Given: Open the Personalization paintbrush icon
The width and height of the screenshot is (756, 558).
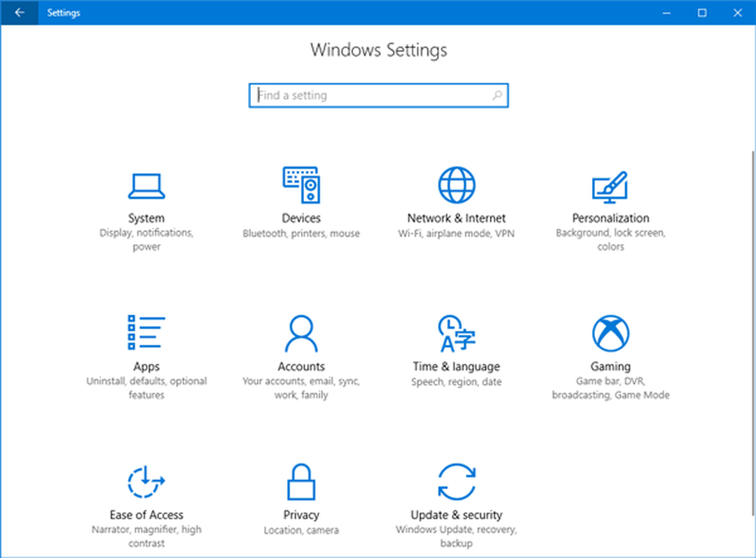Looking at the screenshot, I should pos(610,185).
